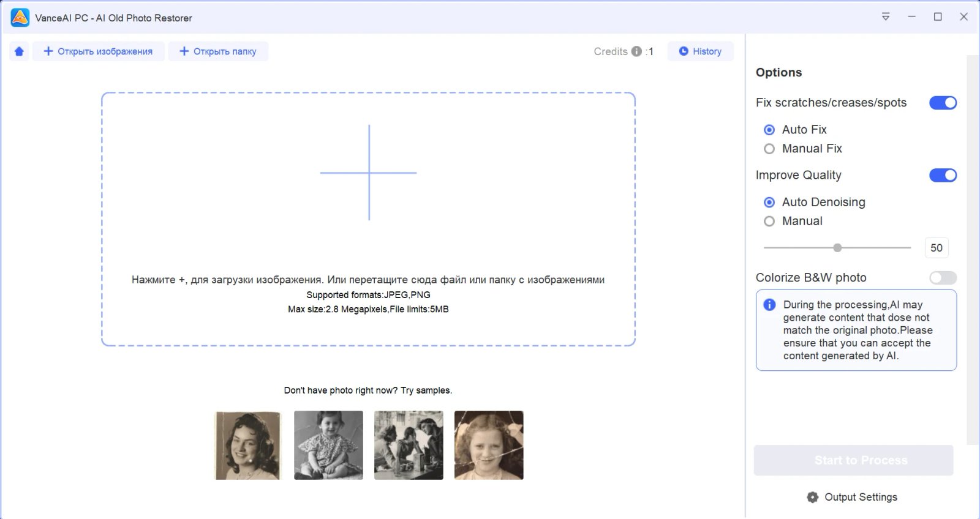Click the large plus upload icon
980x519 pixels.
[369, 173]
